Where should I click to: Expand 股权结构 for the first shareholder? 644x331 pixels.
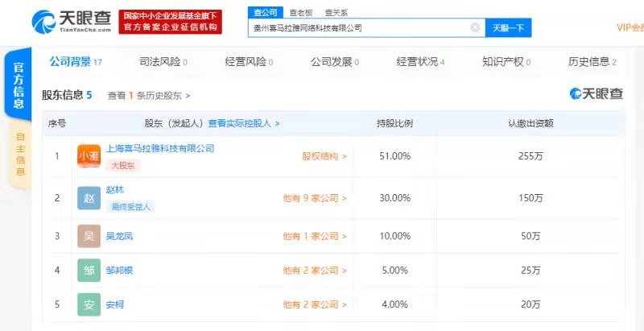point(324,156)
